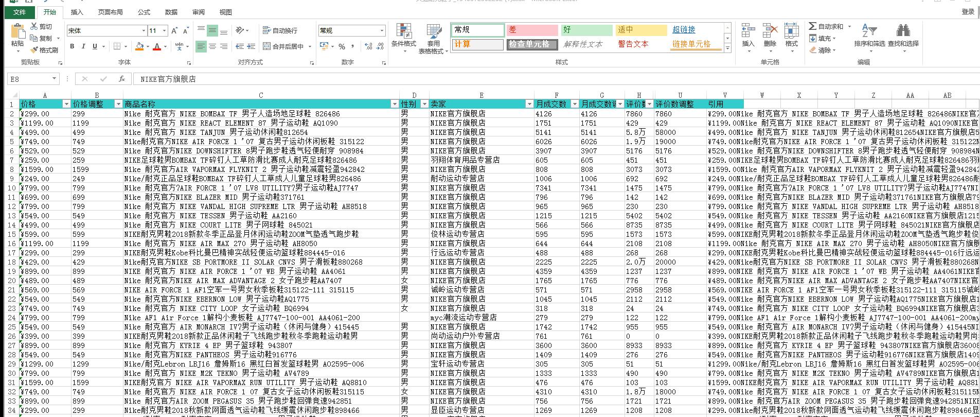Apply the 检查单元格 cell style
The height and width of the screenshot is (417, 980).
point(532,44)
